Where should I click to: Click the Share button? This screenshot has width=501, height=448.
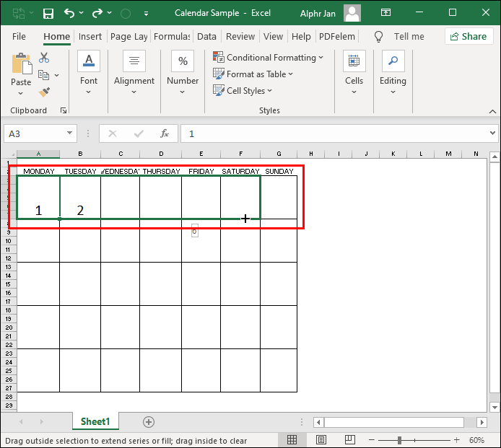tap(469, 36)
